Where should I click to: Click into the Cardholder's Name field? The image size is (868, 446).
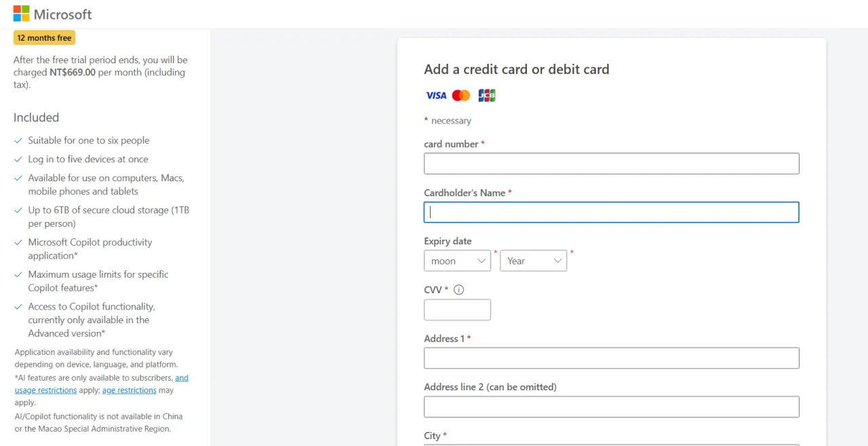click(612, 212)
